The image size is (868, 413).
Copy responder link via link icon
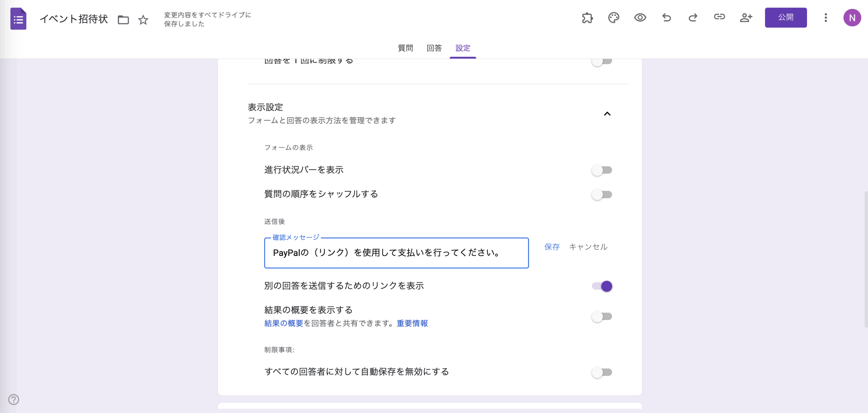719,17
